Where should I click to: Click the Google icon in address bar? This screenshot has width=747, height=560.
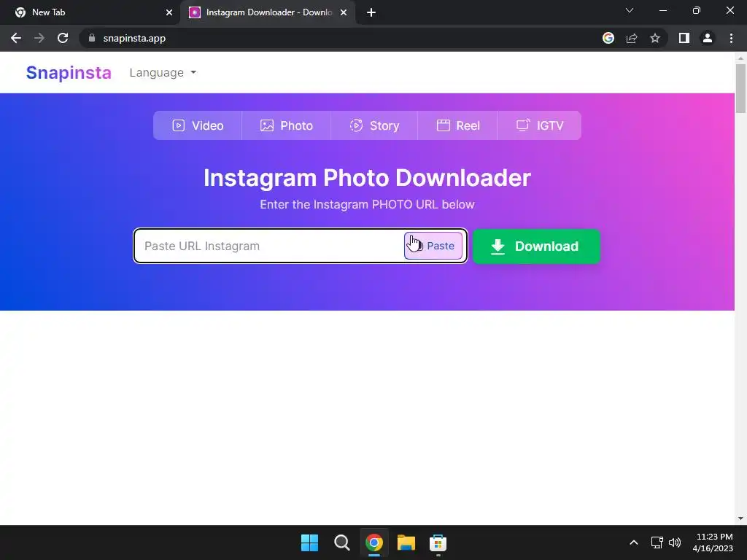608,38
